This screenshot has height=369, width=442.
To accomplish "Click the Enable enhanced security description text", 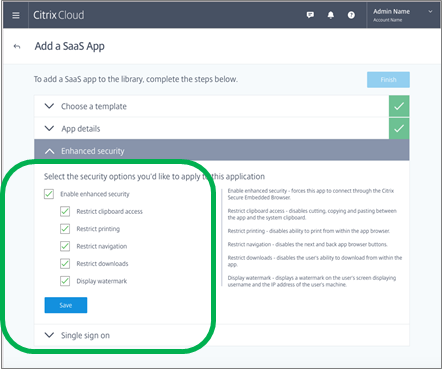I will point(311,194).
